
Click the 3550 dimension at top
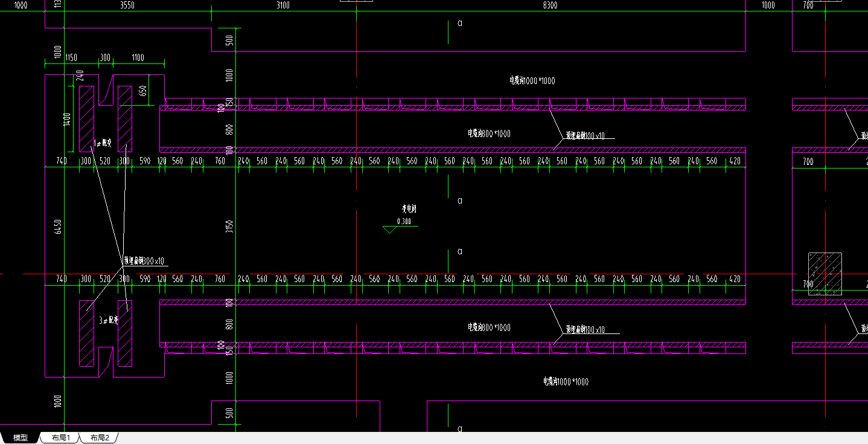127,5
